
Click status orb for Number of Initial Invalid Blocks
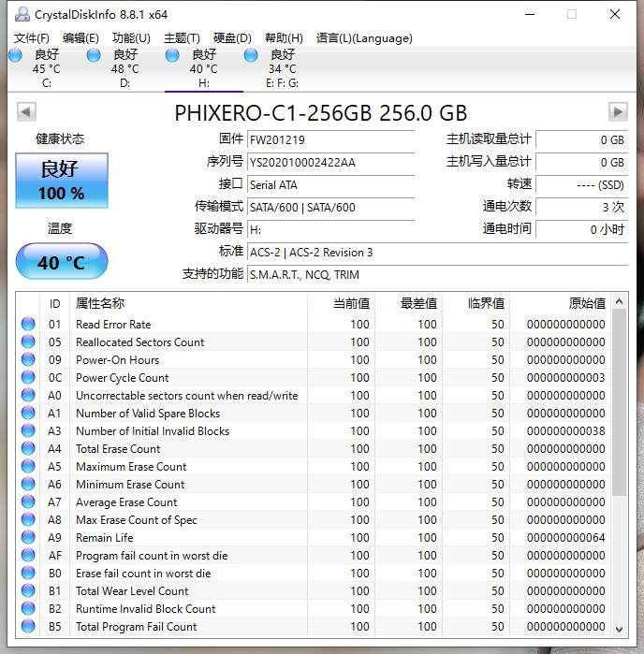pos(28,431)
